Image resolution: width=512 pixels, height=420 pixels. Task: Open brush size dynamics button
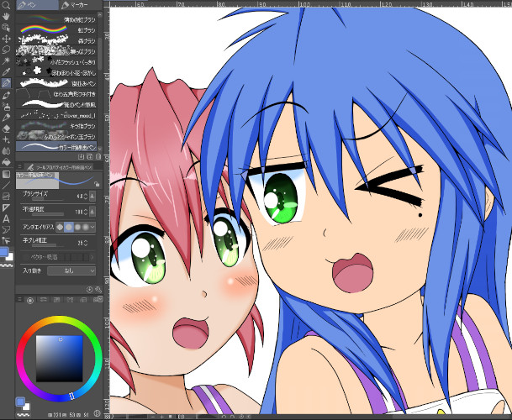tap(92, 197)
